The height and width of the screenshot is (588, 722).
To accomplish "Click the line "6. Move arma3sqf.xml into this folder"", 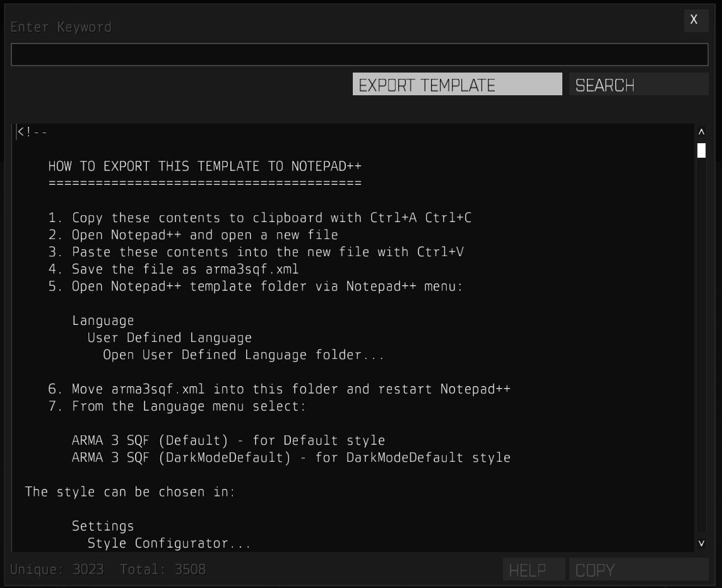I will [x=280, y=389].
